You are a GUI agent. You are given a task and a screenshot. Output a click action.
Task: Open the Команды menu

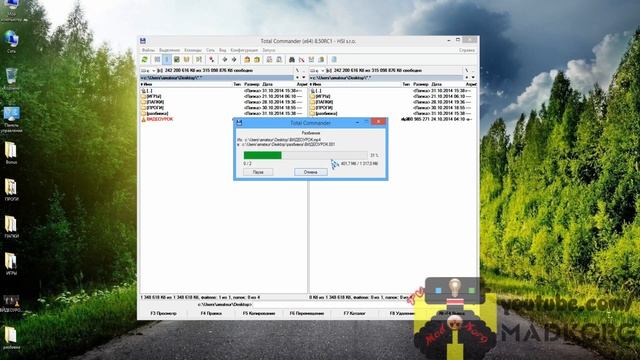[193, 50]
